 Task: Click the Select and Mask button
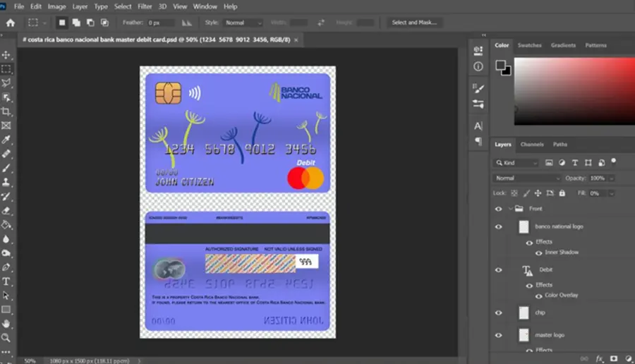pyautogui.click(x=414, y=23)
